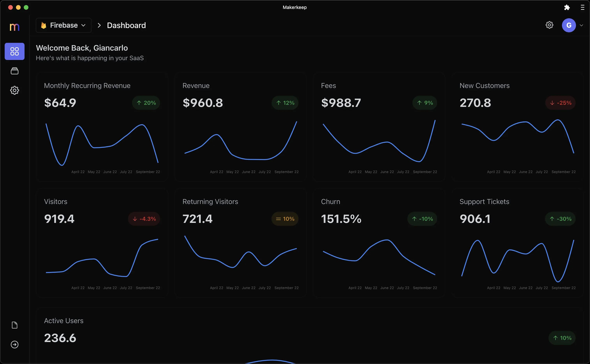Screen dimensions: 590x364
Task: Click the sign-out arrow circle icon
Action: (x=14, y=345)
